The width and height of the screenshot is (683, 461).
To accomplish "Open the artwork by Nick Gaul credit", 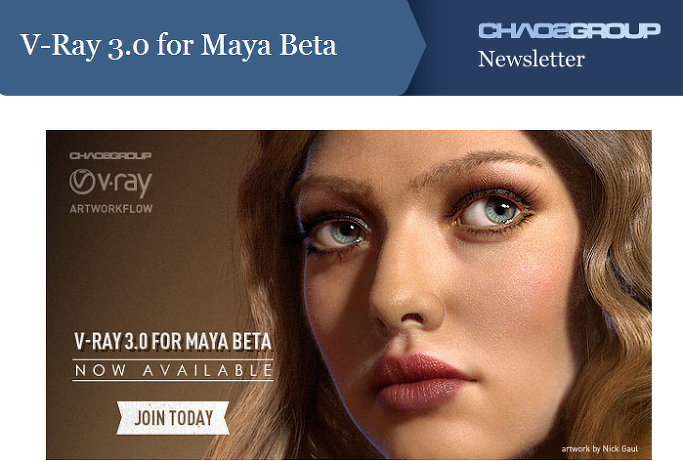I will (x=600, y=448).
